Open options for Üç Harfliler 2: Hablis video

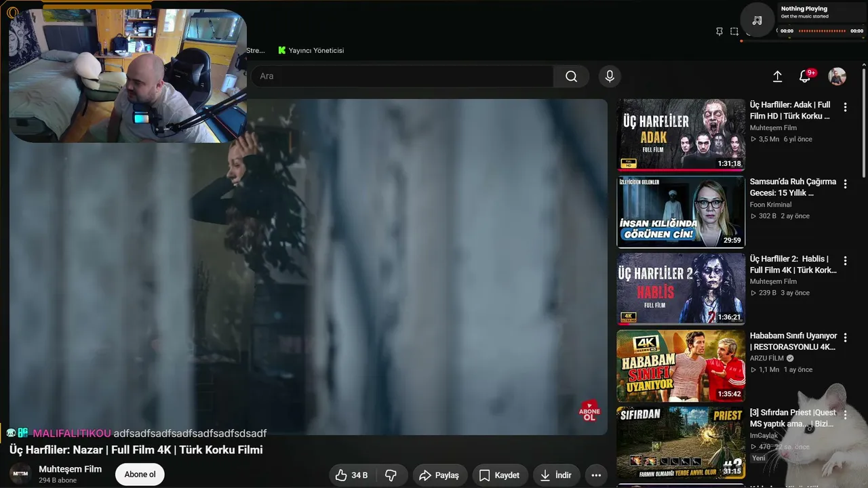(x=845, y=261)
